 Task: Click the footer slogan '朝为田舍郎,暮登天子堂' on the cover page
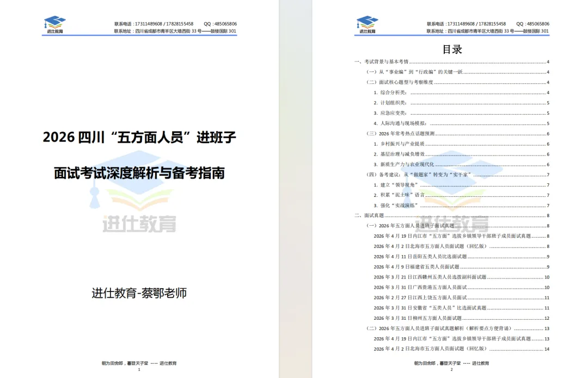125,363
